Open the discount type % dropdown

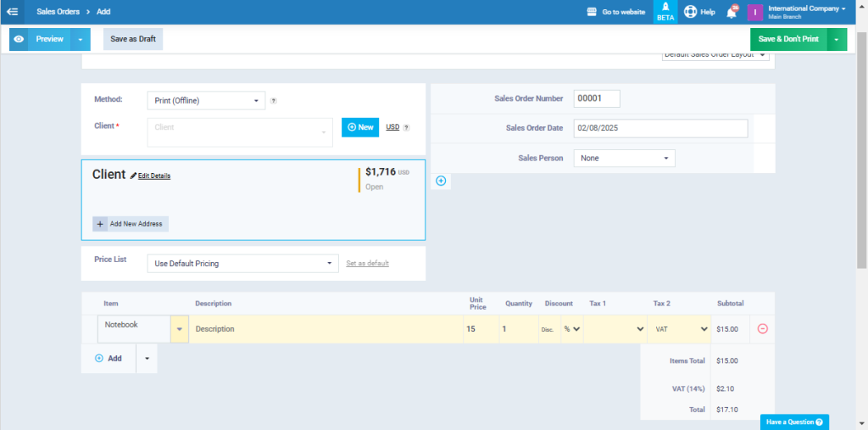click(572, 328)
